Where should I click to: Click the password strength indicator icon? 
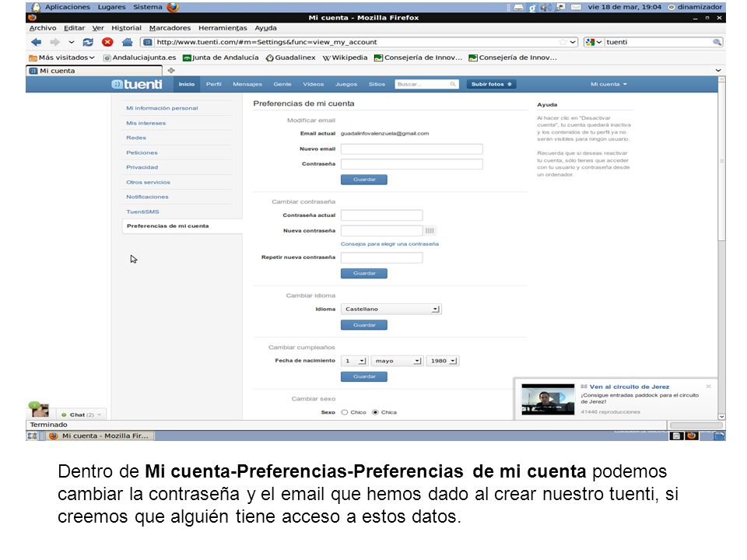[x=430, y=230]
